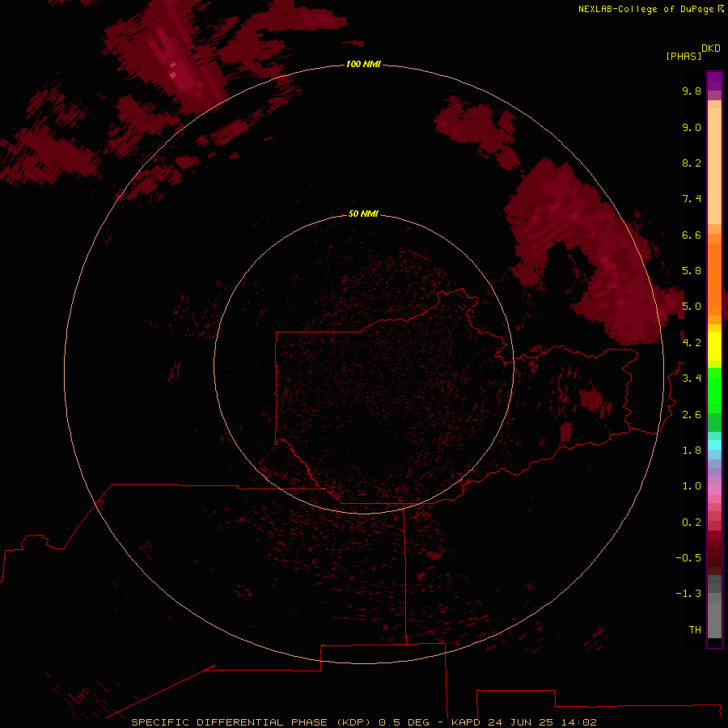Select the 100 NMI range ring label
This screenshot has height=728, width=728.
pyautogui.click(x=363, y=64)
